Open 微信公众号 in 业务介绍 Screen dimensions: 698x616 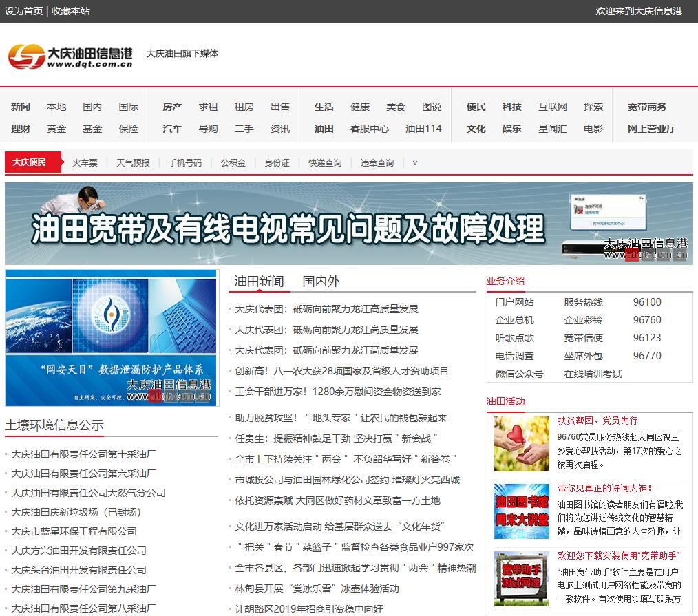point(520,374)
